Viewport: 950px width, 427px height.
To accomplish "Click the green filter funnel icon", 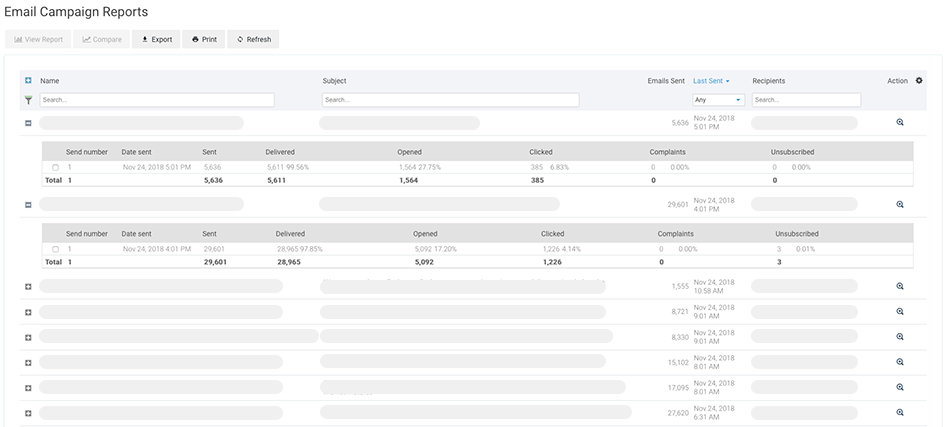I will (x=28, y=100).
